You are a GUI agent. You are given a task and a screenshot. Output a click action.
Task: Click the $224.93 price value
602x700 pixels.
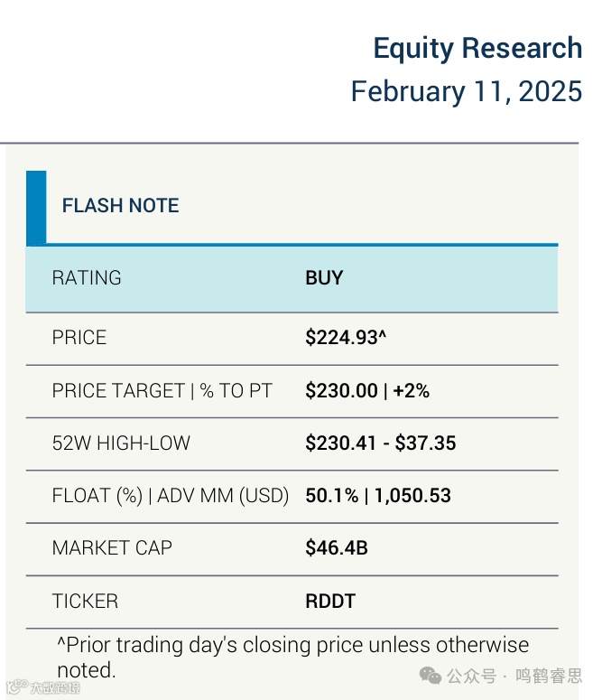pyautogui.click(x=346, y=338)
